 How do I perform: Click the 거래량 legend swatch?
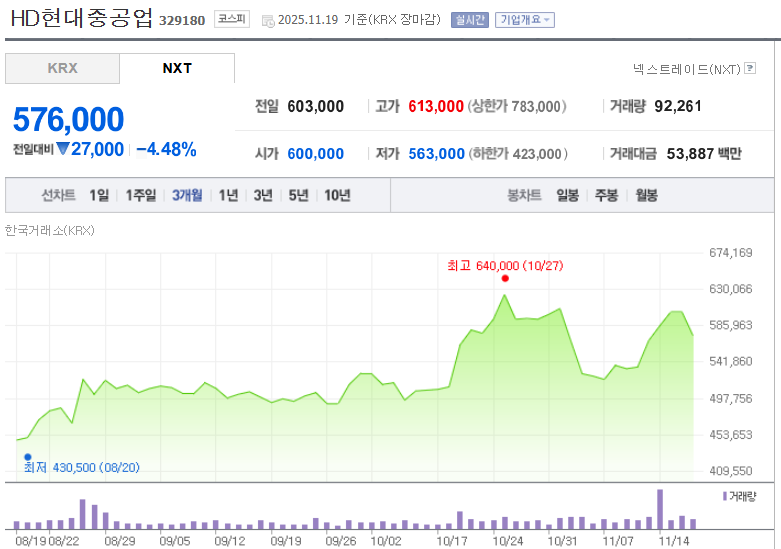pyautogui.click(x=725, y=496)
